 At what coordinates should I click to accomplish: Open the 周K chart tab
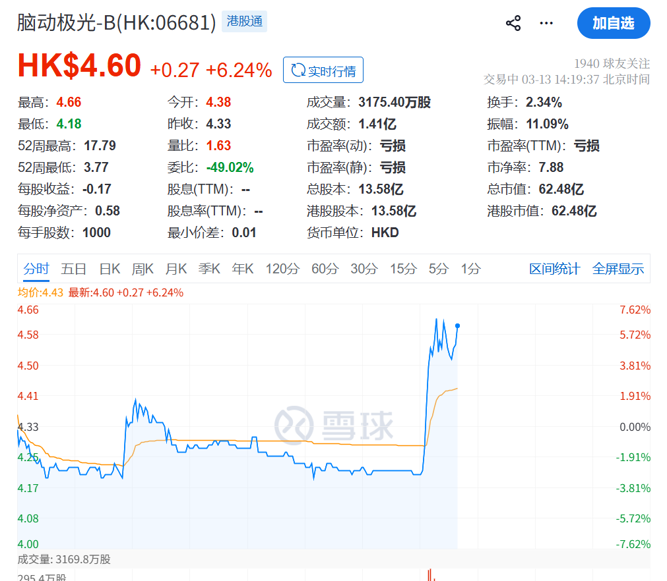(143, 268)
